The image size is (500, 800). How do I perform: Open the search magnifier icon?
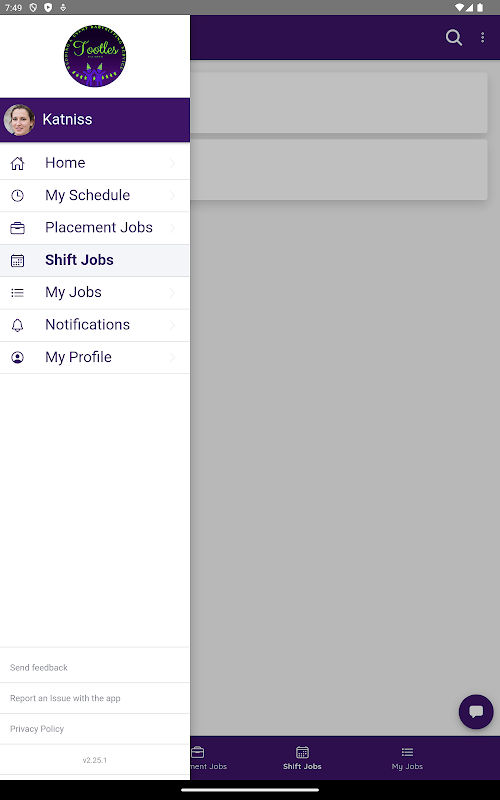(x=454, y=37)
